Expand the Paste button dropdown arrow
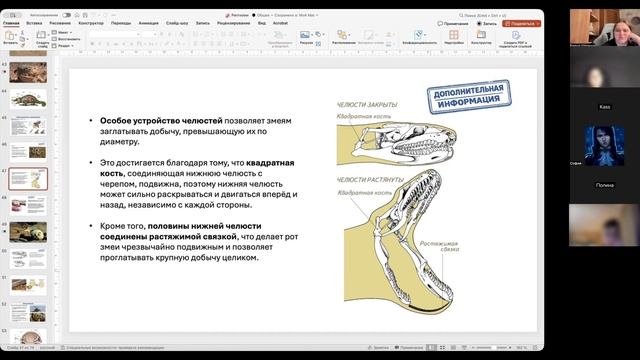Viewport: 640px width, 360px height. (16, 36)
